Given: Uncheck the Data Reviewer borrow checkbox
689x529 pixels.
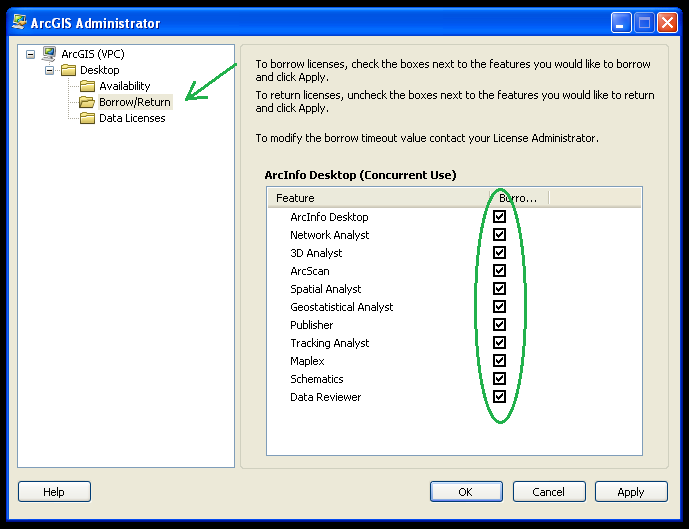Looking at the screenshot, I should (x=499, y=397).
